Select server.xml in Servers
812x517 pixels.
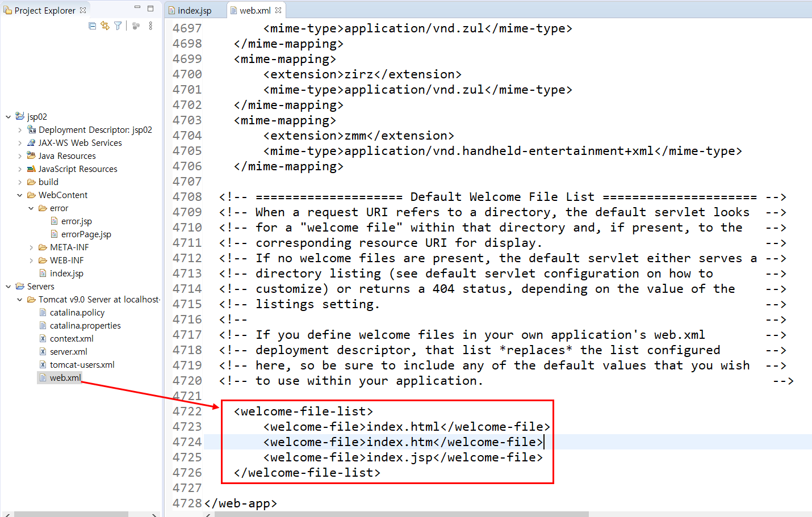(x=69, y=352)
